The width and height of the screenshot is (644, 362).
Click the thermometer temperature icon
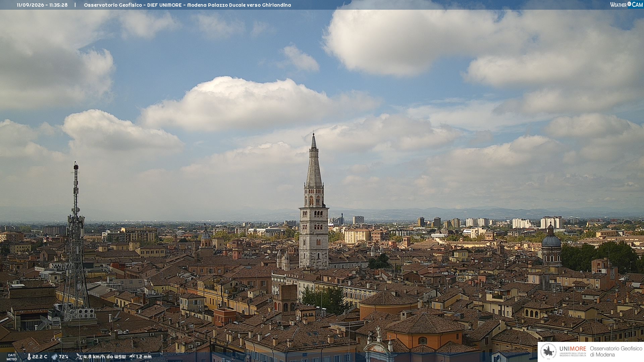(x=29, y=357)
